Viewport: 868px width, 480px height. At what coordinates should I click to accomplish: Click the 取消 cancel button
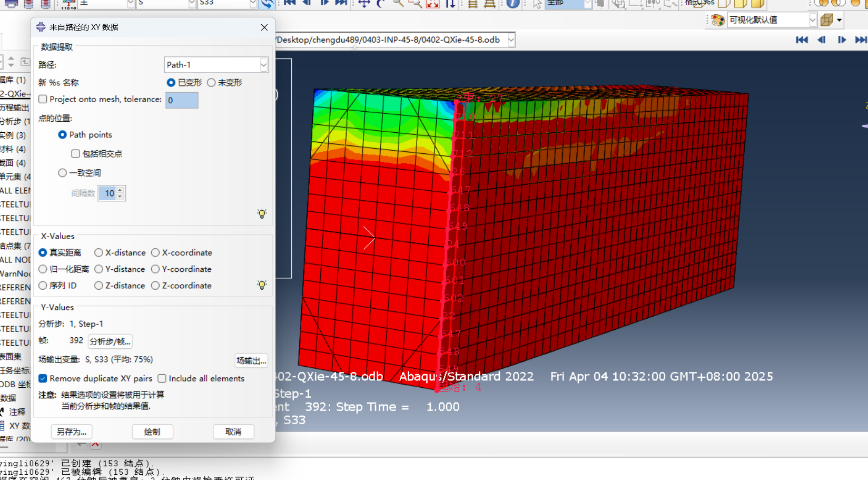tap(233, 432)
